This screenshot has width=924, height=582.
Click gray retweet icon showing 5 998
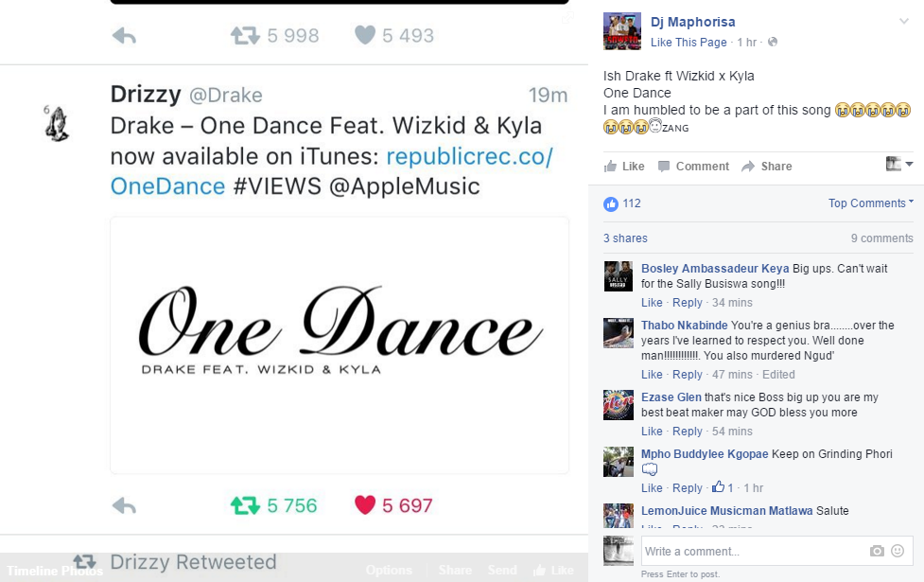click(245, 36)
